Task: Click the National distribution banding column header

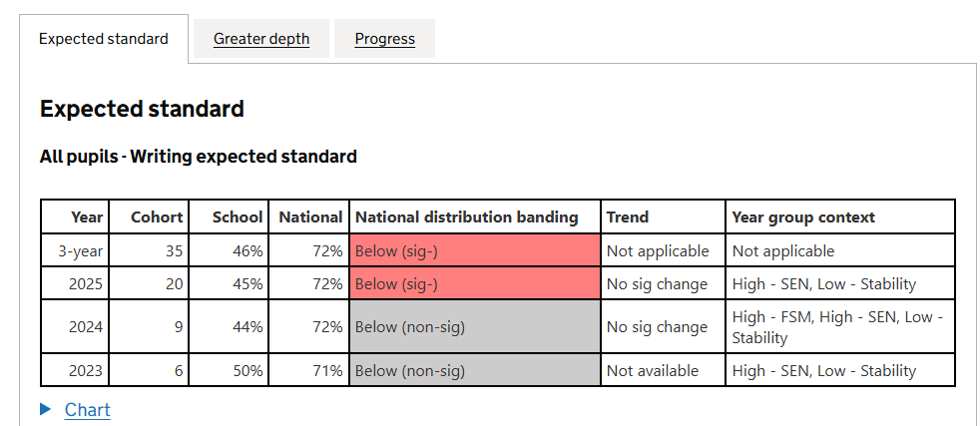Action: pos(467,216)
